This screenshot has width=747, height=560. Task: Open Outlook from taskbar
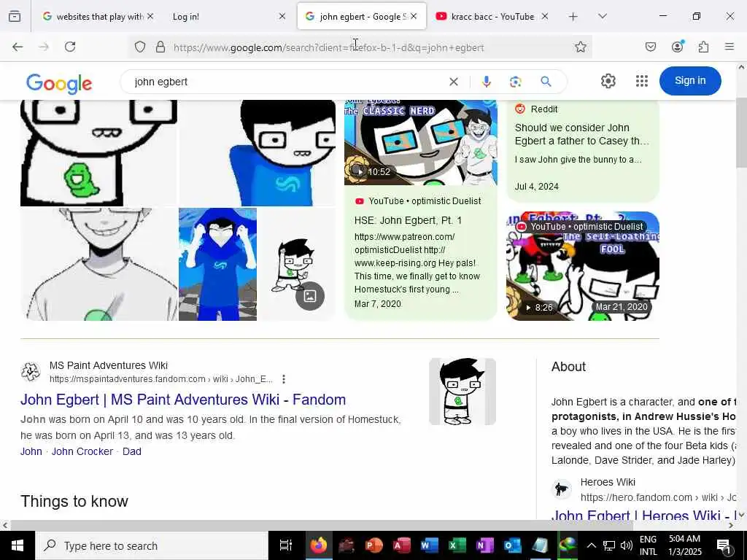(512, 545)
